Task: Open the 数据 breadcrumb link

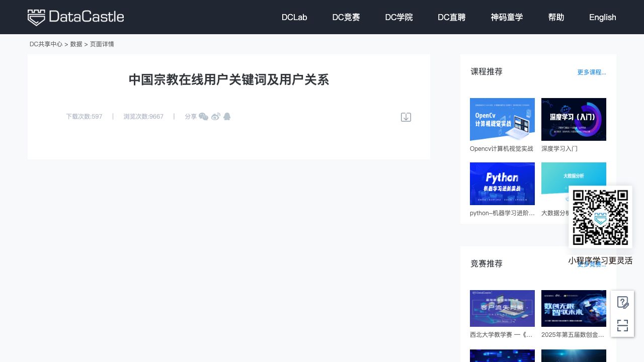Action: pyautogui.click(x=76, y=44)
